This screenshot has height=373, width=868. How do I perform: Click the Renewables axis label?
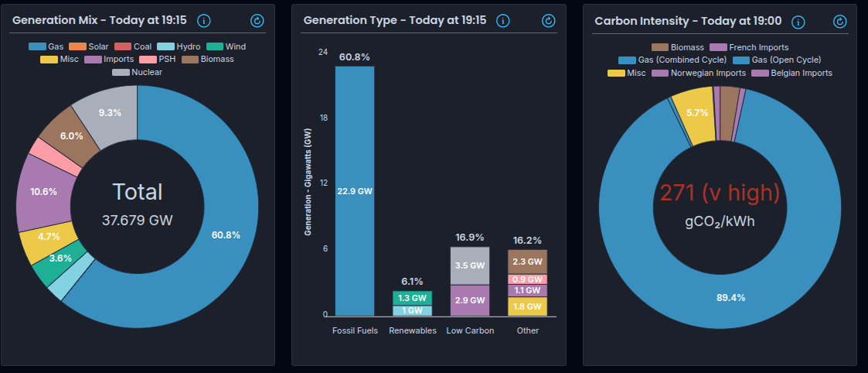click(x=413, y=331)
